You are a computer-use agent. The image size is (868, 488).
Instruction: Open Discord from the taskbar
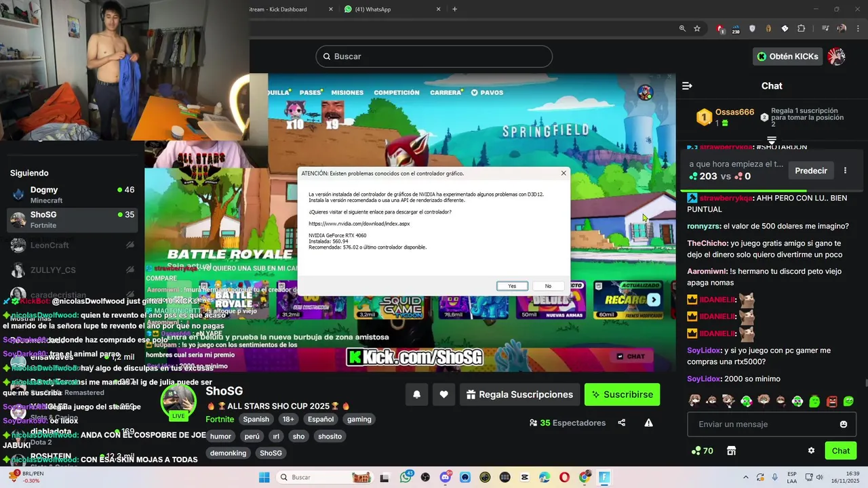pyautogui.click(x=446, y=477)
